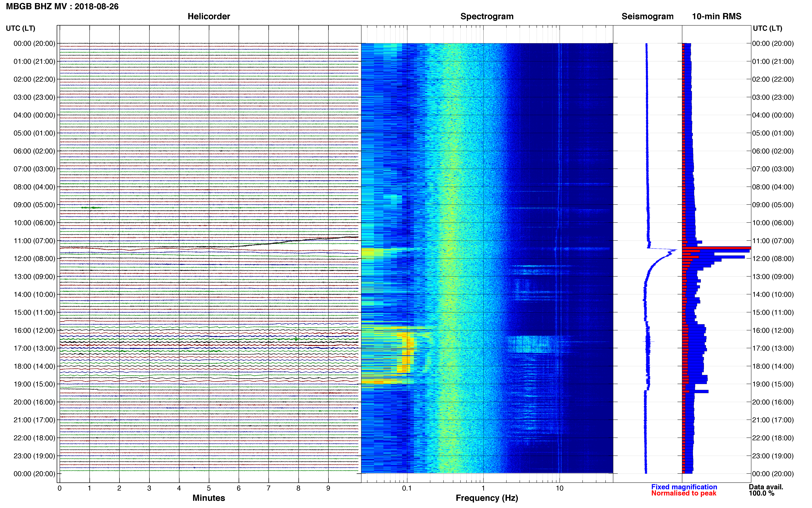This screenshot has width=812, height=508.
Task: Click the plot title 'MBGB BHZ MV : 2018-08-26'
Action: point(62,6)
